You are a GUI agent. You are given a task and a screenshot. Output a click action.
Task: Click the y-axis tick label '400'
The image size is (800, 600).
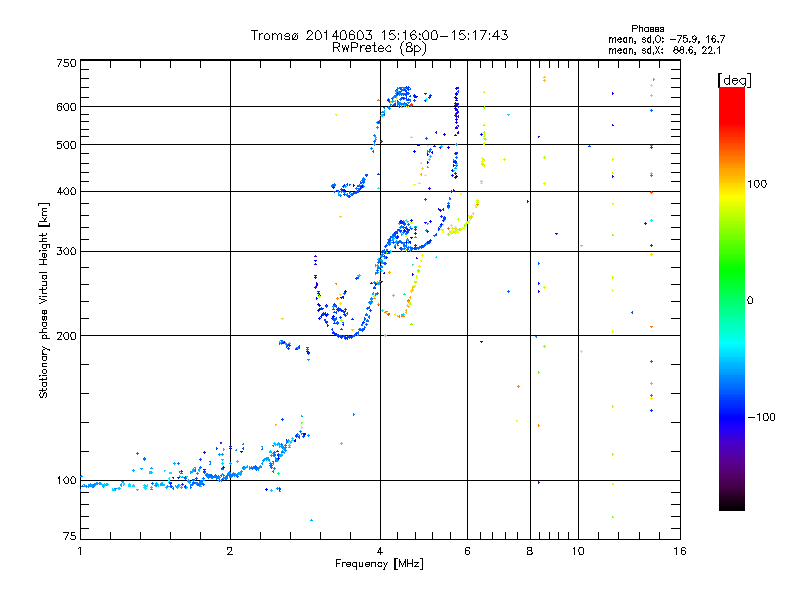67,191
